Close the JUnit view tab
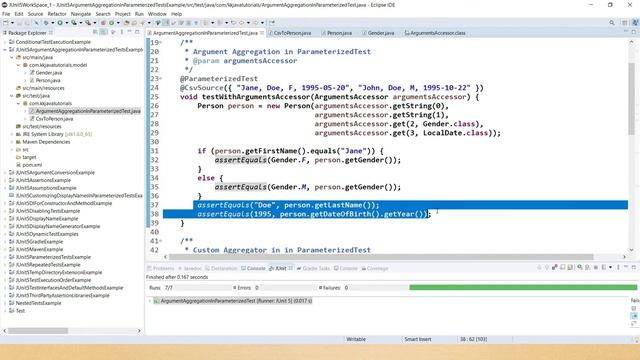 click(x=291, y=268)
